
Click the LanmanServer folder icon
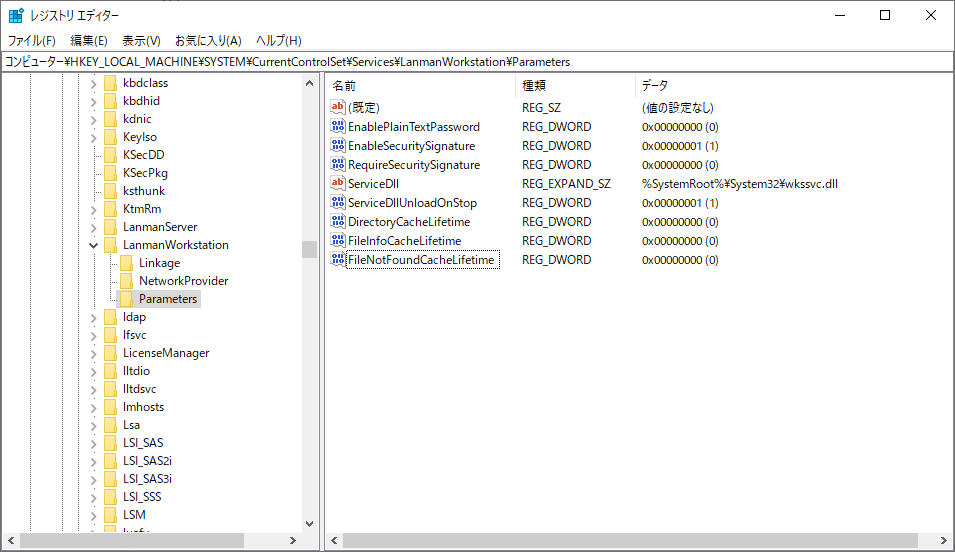coord(110,227)
